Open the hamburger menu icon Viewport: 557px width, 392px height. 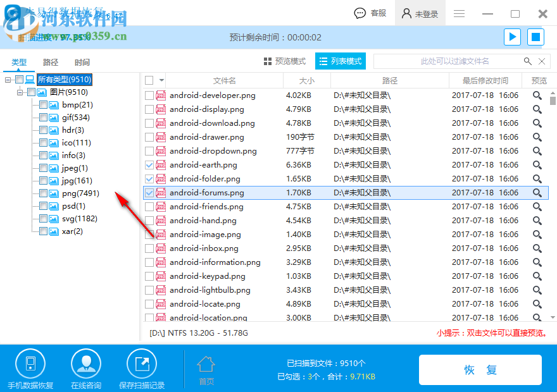click(x=460, y=13)
